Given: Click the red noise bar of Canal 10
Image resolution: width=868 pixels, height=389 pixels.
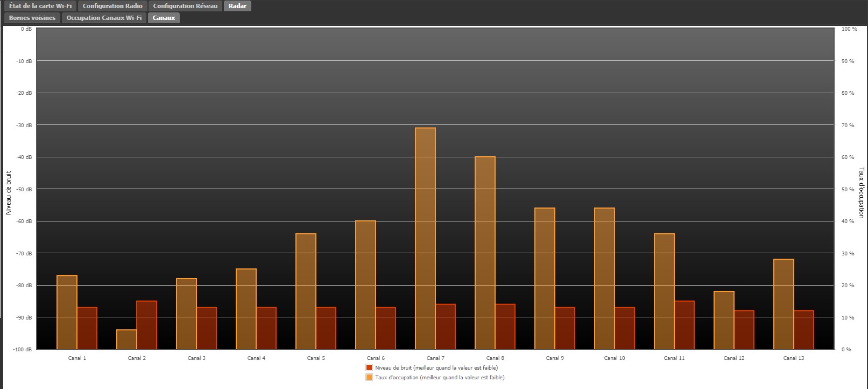Looking at the screenshot, I should pyautogui.click(x=625, y=329).
